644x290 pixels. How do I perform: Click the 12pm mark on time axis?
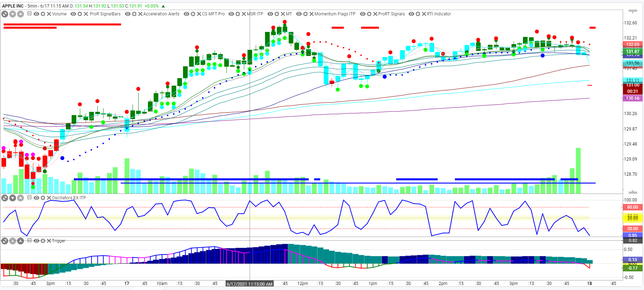point(302,284)
